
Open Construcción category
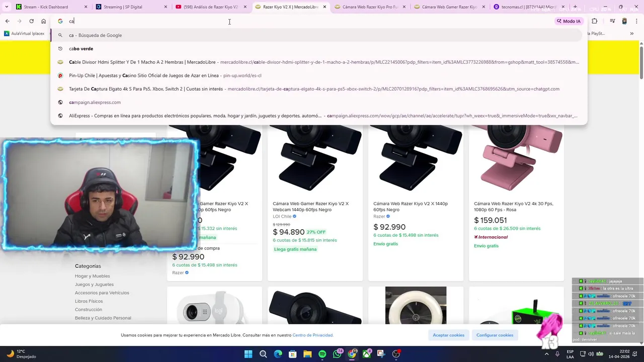pyautogui.click(x=88, y=310)
